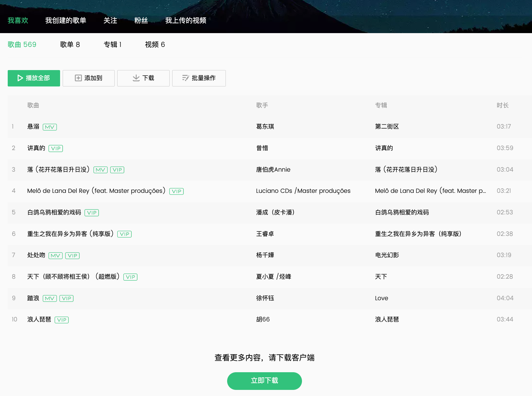Open the album 电光幻影
This screenshot has height=396, width=532.
[387, 255]
